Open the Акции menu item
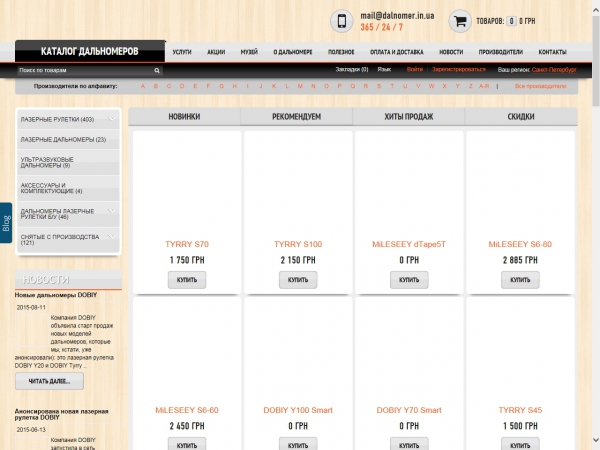Image resolution: width=600 pixels, height=450 pixels. [x=216, y=52]
